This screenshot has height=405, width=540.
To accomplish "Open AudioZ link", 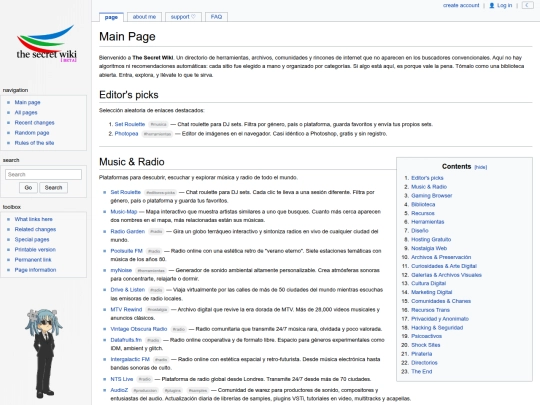I will (x=119, y=390).
